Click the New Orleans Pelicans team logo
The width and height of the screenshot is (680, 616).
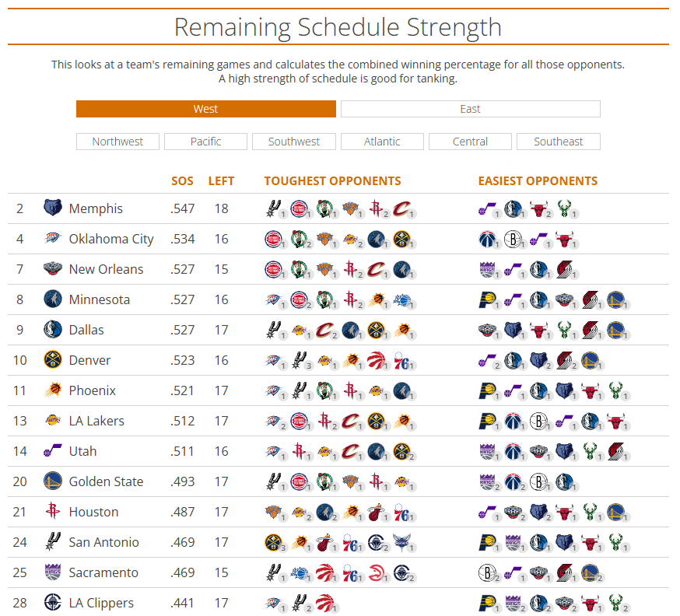(x=53, y=269)
